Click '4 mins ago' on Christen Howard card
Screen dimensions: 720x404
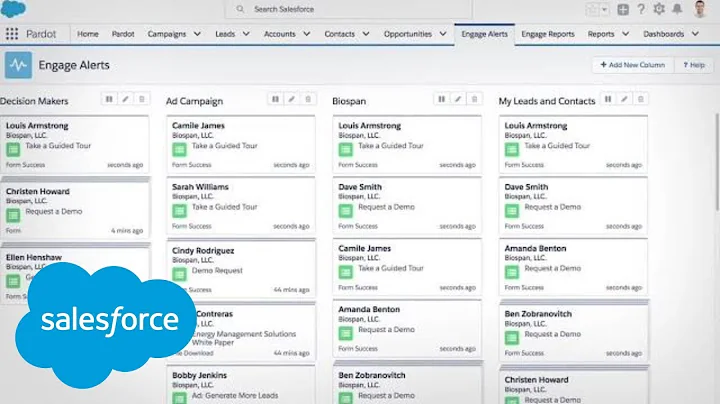(127, 230)
